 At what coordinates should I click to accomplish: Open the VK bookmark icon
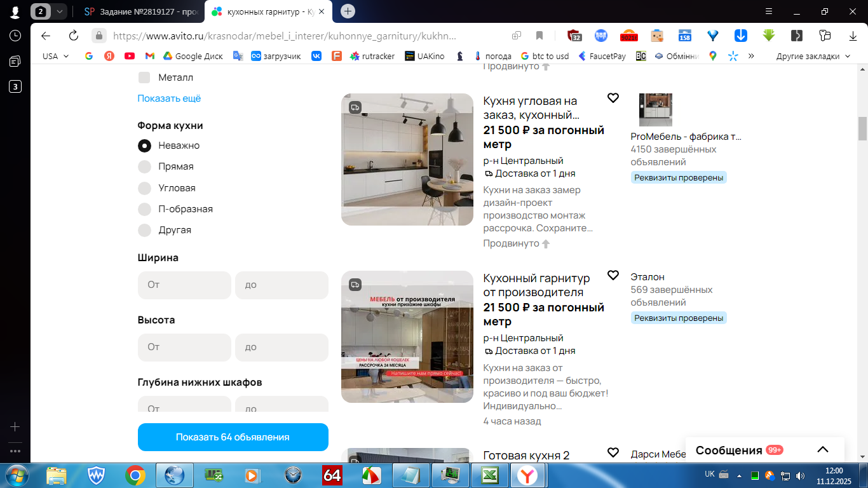(316, 56)
